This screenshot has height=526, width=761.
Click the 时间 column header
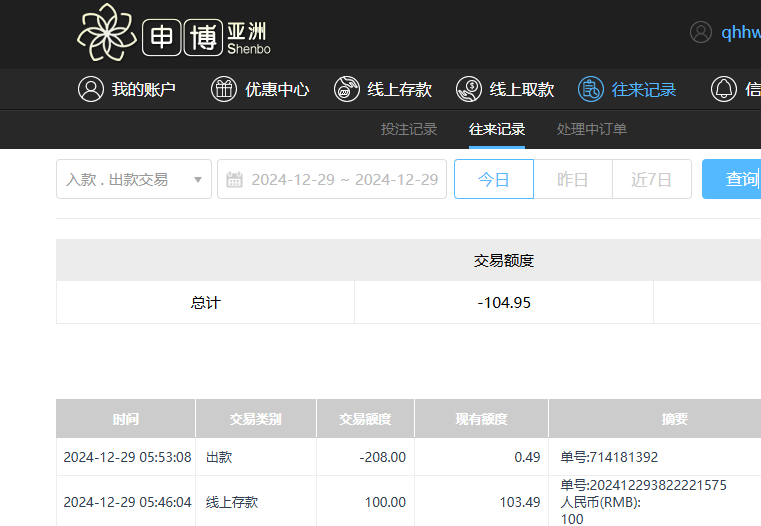click(126, 419)
